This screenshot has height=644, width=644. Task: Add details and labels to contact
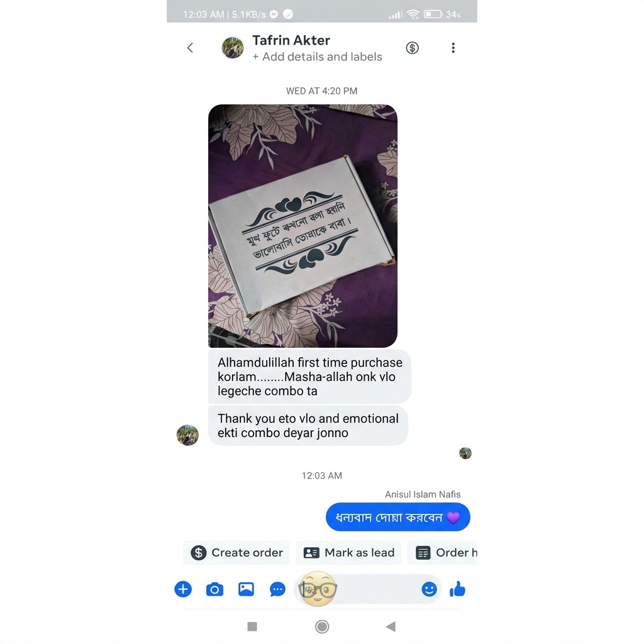tap(317, 57)
